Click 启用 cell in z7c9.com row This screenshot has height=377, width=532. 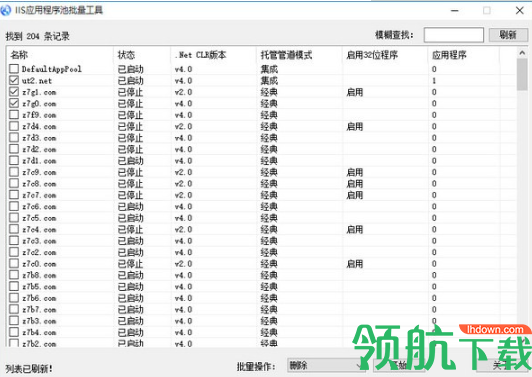355,172
